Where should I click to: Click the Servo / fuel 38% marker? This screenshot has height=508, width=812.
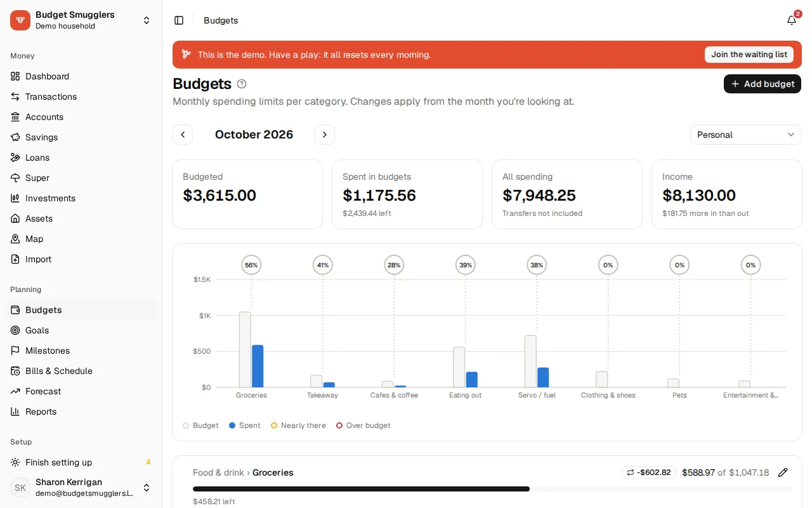(537, 265)
